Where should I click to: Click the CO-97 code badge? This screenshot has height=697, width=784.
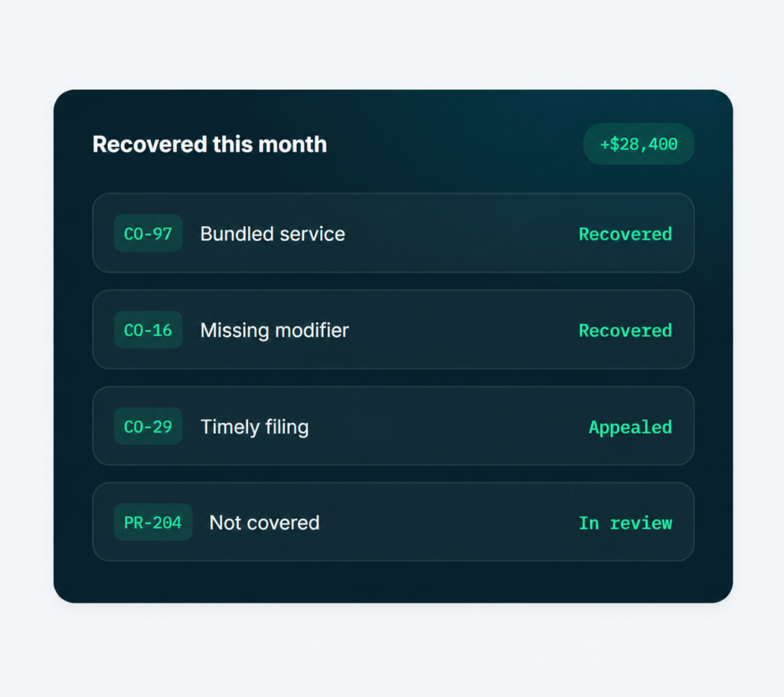tap(148, 233)
